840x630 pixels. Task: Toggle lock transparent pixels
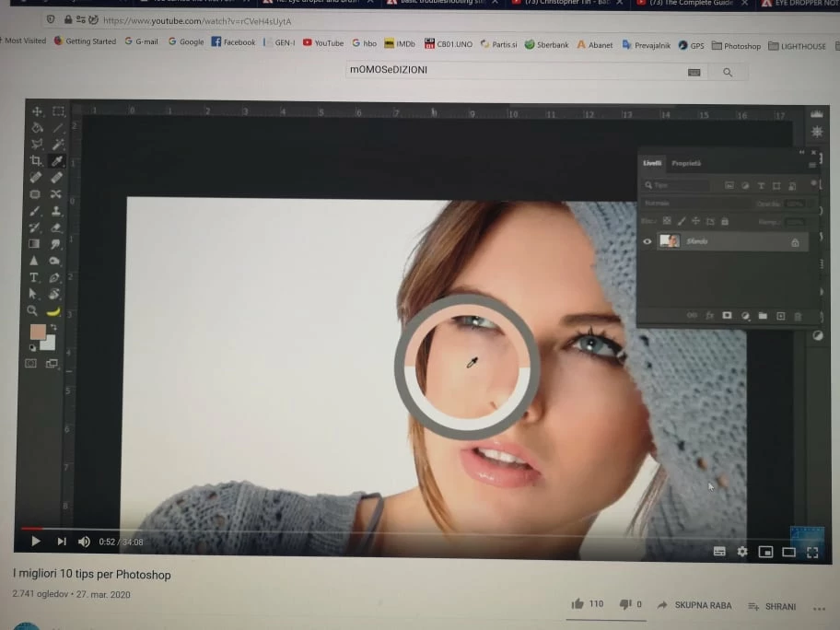667,221
